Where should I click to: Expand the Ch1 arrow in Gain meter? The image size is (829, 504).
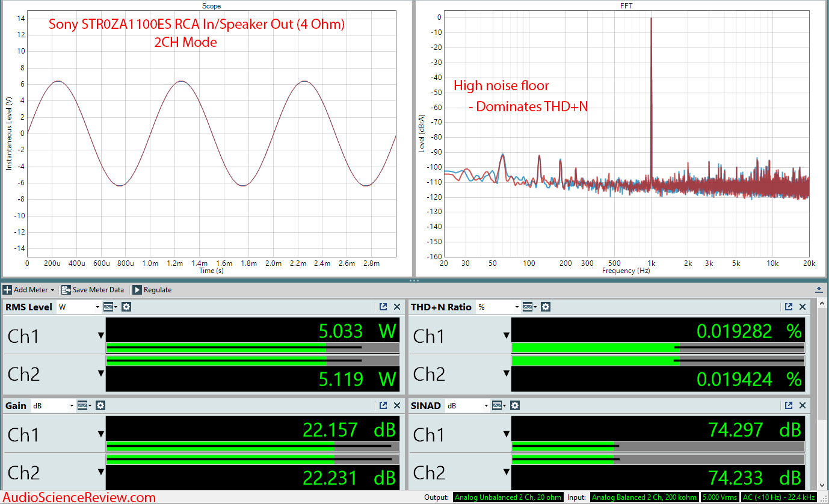point(100,434)
